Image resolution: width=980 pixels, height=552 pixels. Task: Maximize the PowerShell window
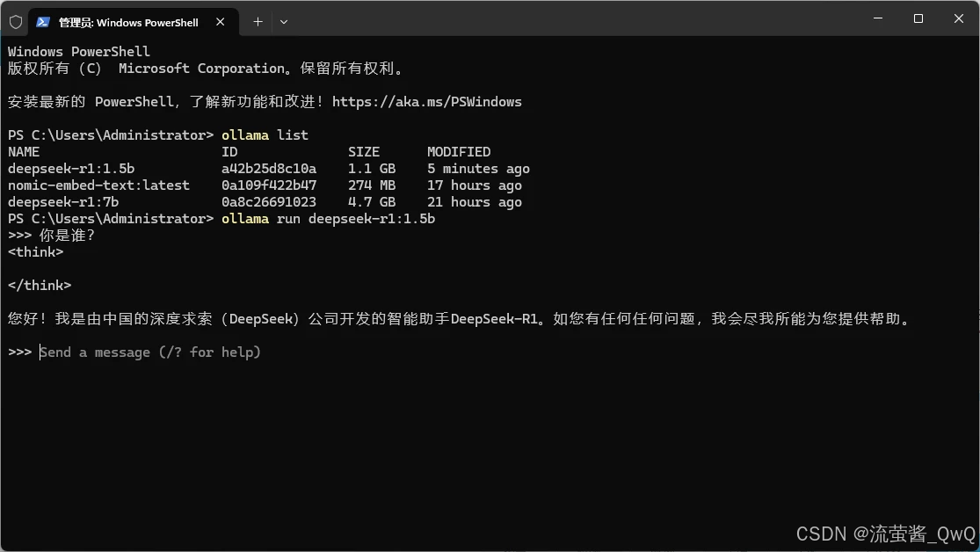click(918, 18)
